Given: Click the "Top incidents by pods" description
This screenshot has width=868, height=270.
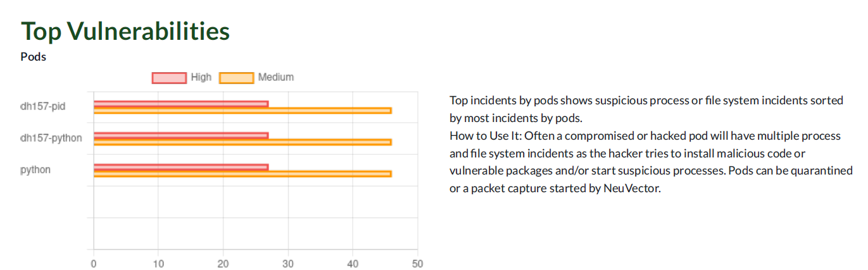Looking at the screenshot, I should tap(503, 101).
